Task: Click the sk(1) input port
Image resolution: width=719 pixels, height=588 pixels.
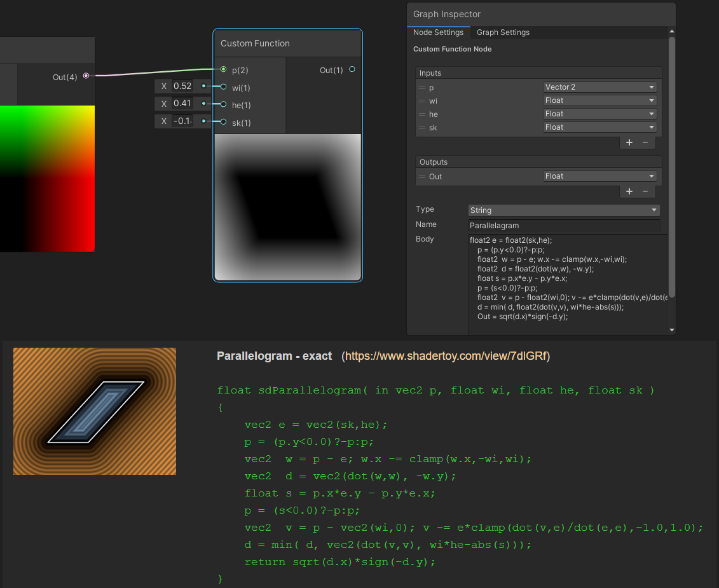Action: pos(223,122)
